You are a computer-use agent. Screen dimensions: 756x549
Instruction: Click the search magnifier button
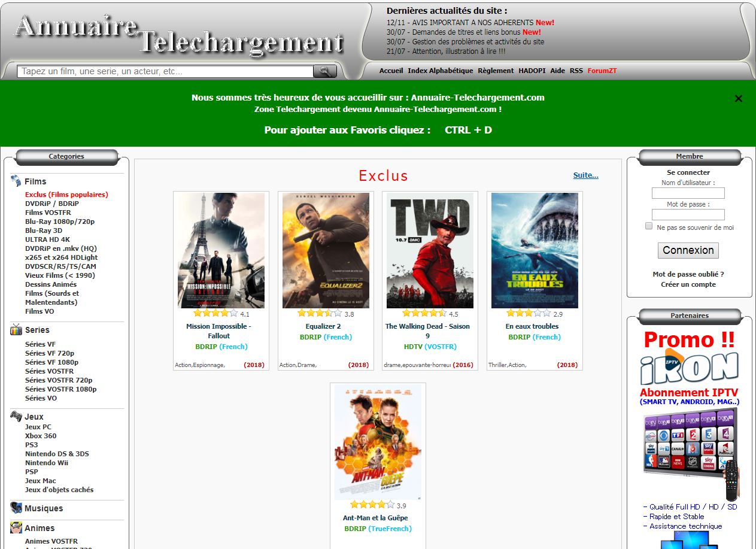tap(325, 71)
